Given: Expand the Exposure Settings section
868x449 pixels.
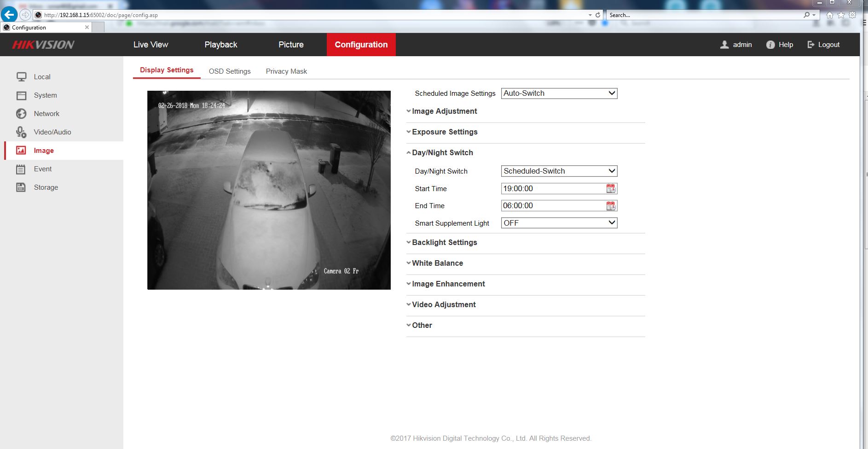Looking at the screenshot, I should [445, 132].
